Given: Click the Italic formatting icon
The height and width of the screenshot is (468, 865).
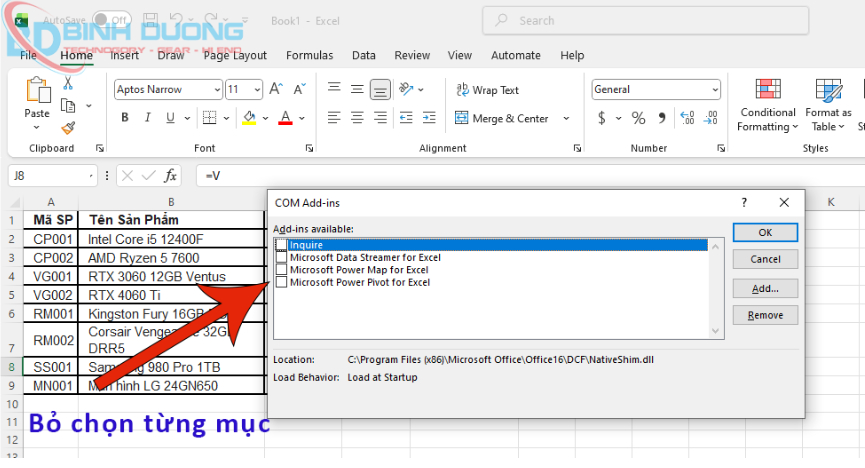Looking at the screenshot, I should 147,118.
